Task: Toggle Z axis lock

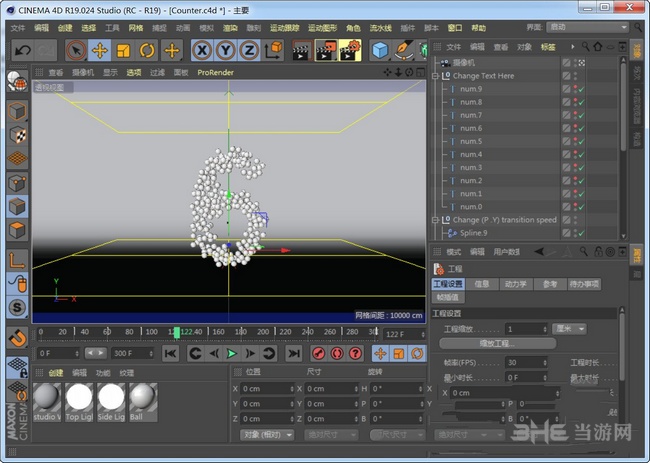Action: [249, 51]
